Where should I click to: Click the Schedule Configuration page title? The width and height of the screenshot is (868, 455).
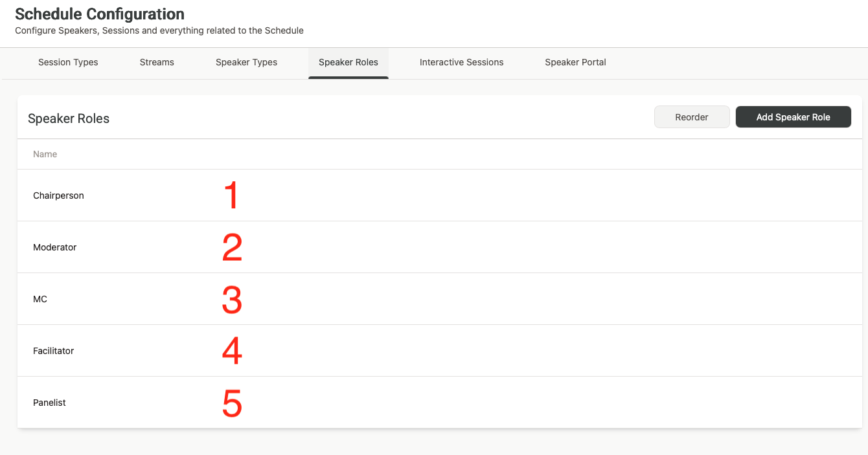pos(100,14)
